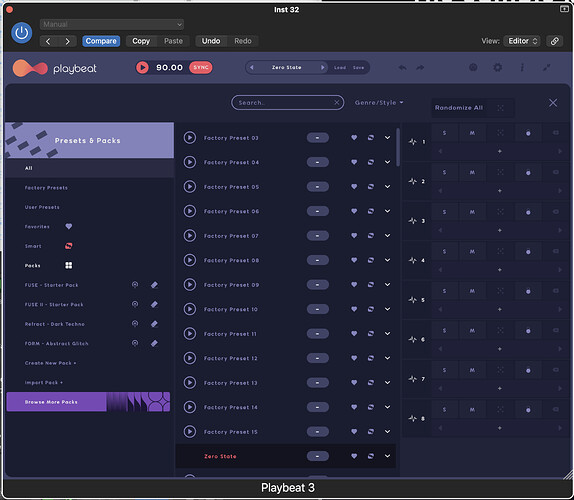The image size is (574, 500).
Task: Expand Factory Preset 14 details chevron
Action: (x=387, y=407)
